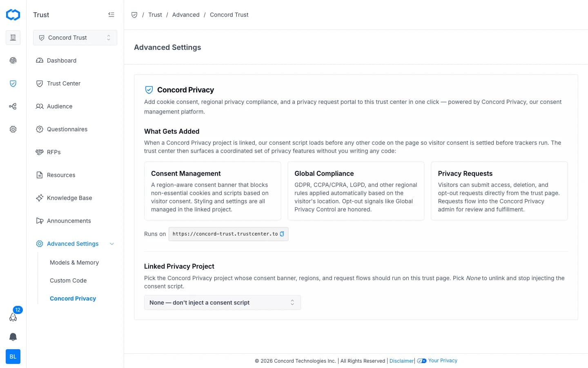Open Models & Memory settings
Viewport: 588px width, 368px height.
pyautogui.click(x=74, y=263)
